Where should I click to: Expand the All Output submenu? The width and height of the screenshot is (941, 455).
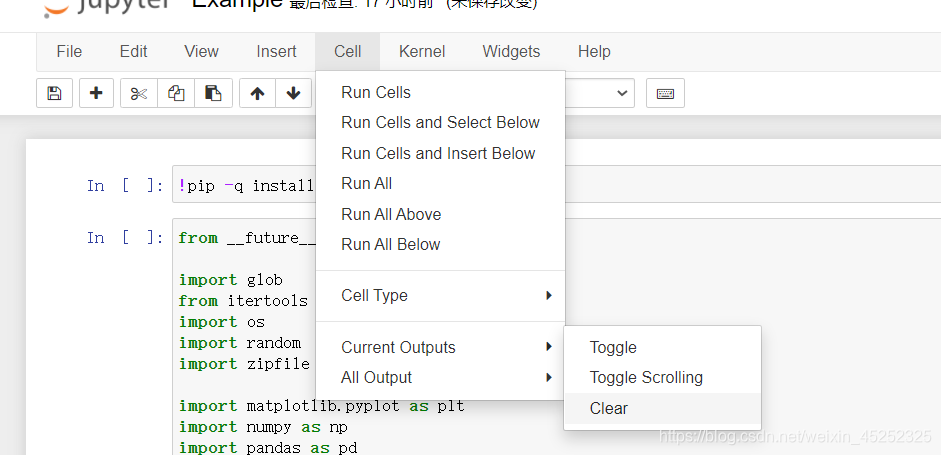point(440,378)
